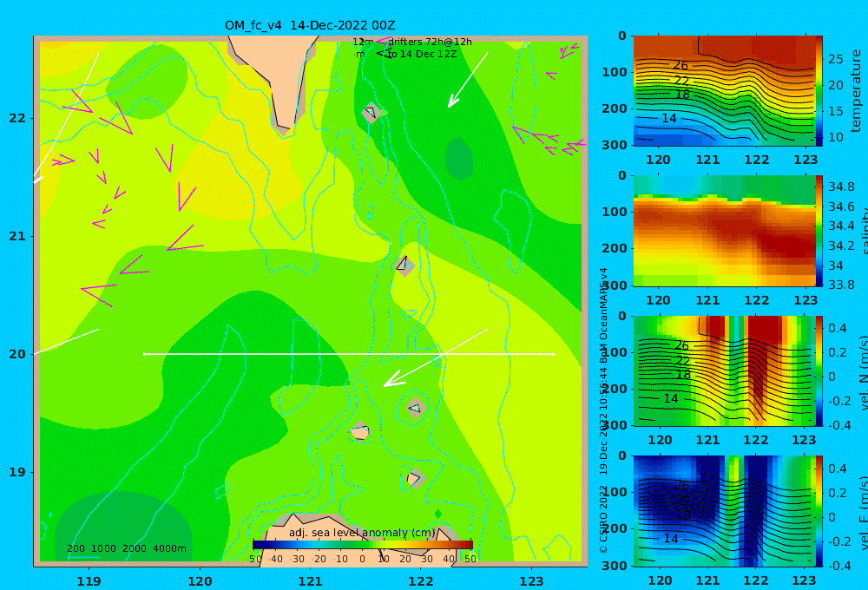The image size is (868, 590).
Task: Click the white horizontal transect line at latitude 20
Action: [x=349, y=354]
